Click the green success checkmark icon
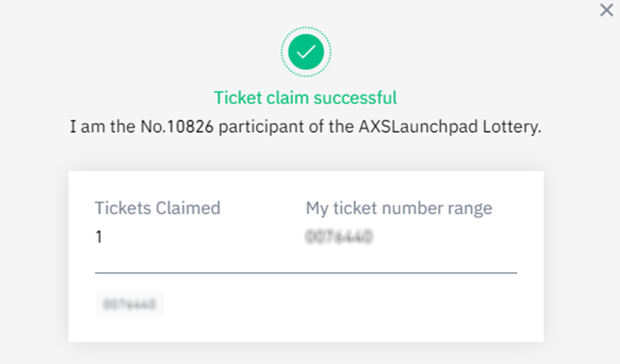 tap(305, 52)
